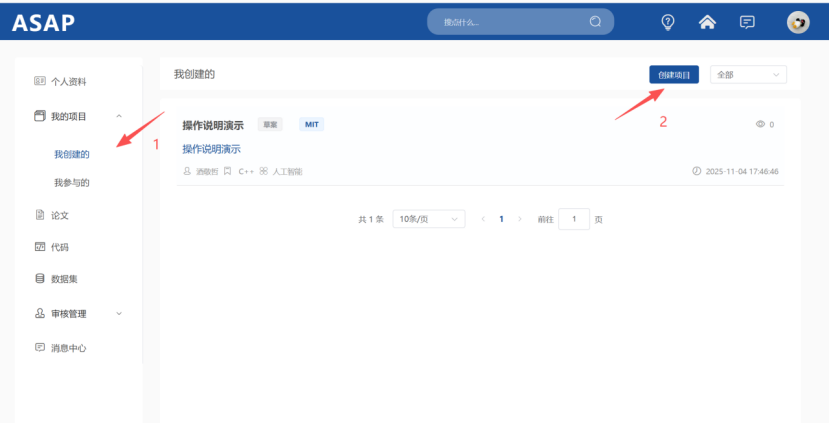Image resolution: width=829 pixels, height=423 pixels.
Task: Click the 论文 document icon
Action: click(40, 215)
